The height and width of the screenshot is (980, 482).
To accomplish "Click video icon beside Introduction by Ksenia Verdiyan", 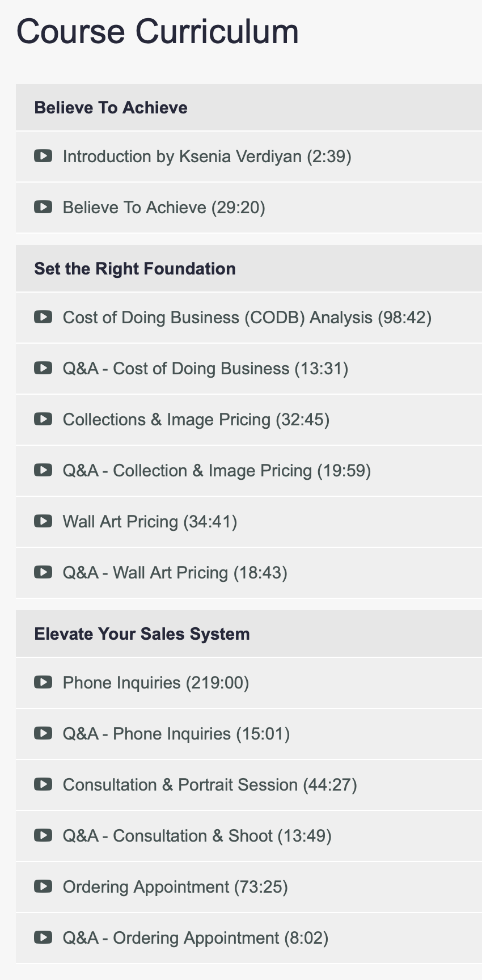I will click(x=43, y=155).
